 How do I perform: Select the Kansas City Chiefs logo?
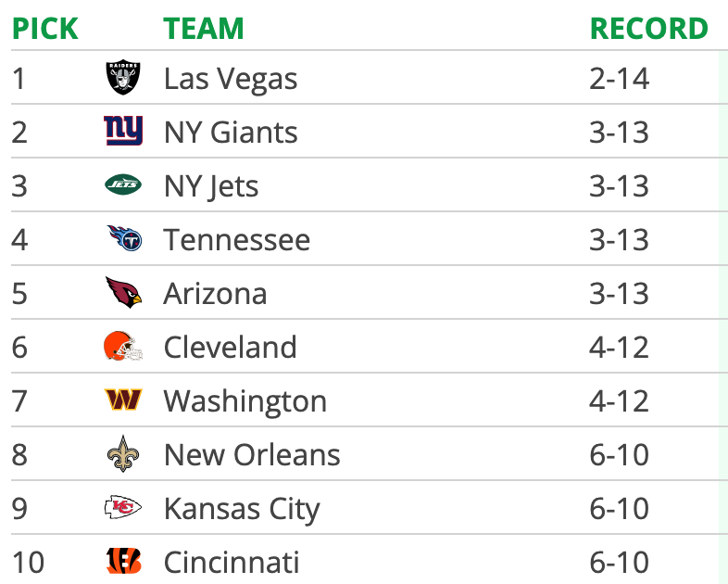coord(123,507)
